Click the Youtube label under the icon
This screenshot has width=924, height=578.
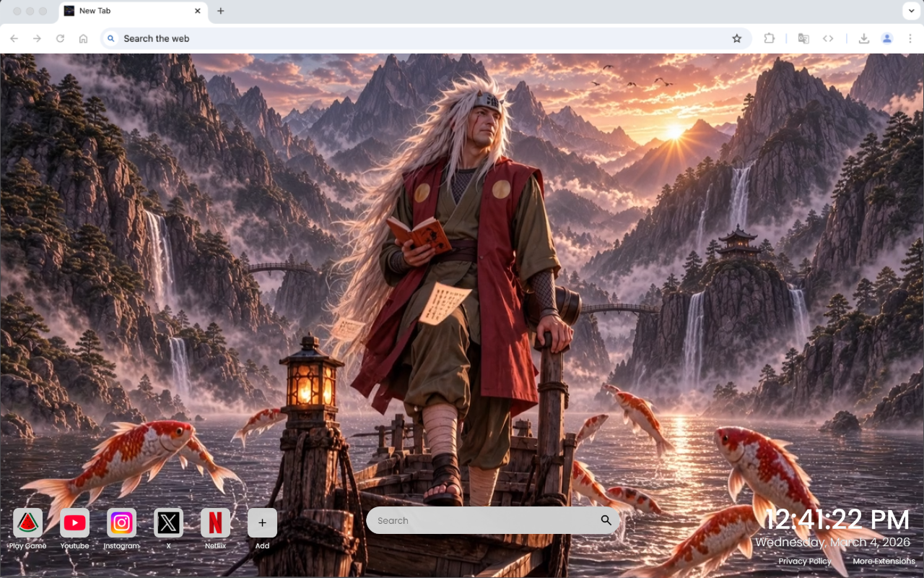tap(74, 545)
